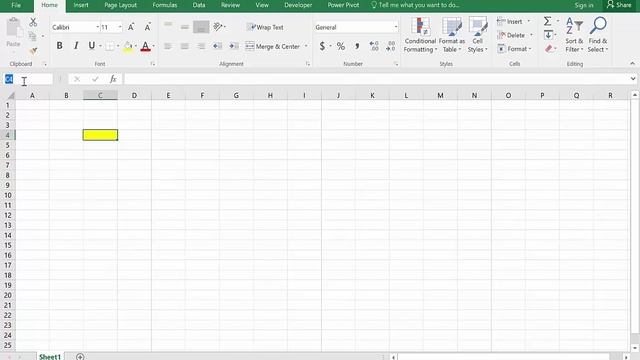Toggle Italic formatting
Screen dimensions: 640x360
pyautogui.click(x=76, y=46)
